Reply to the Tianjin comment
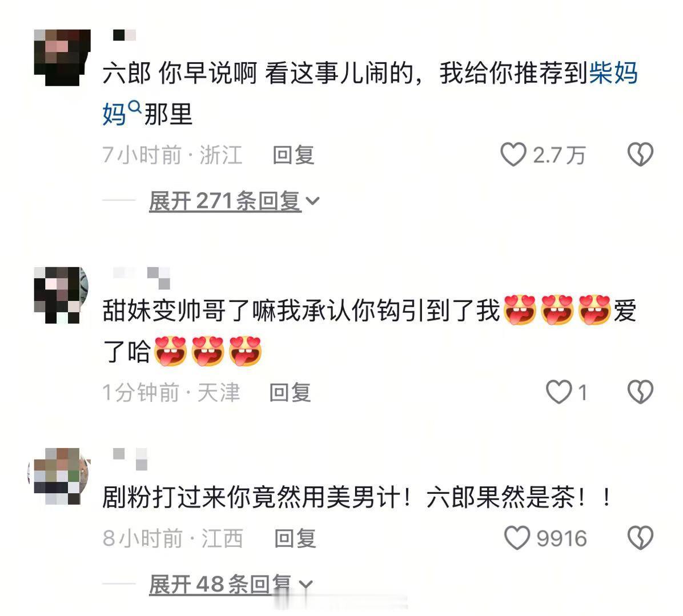Screen dimensions: 683x616 (290, 392)
